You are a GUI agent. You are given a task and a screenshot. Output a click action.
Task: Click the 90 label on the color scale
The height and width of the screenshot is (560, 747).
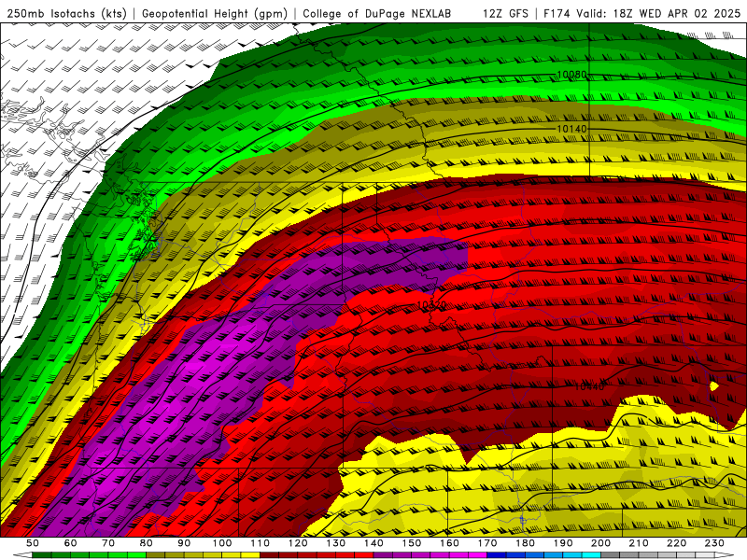[x=184, y=543]
